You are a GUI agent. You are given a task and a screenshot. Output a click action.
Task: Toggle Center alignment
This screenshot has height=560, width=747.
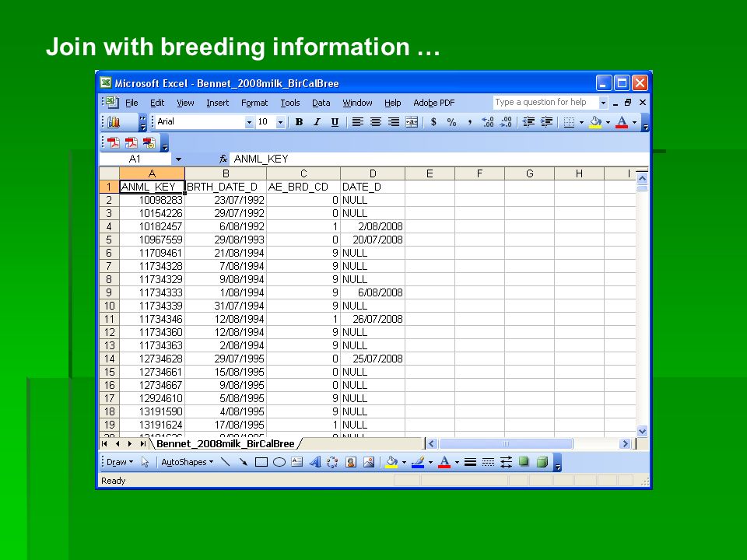(375, 122)
